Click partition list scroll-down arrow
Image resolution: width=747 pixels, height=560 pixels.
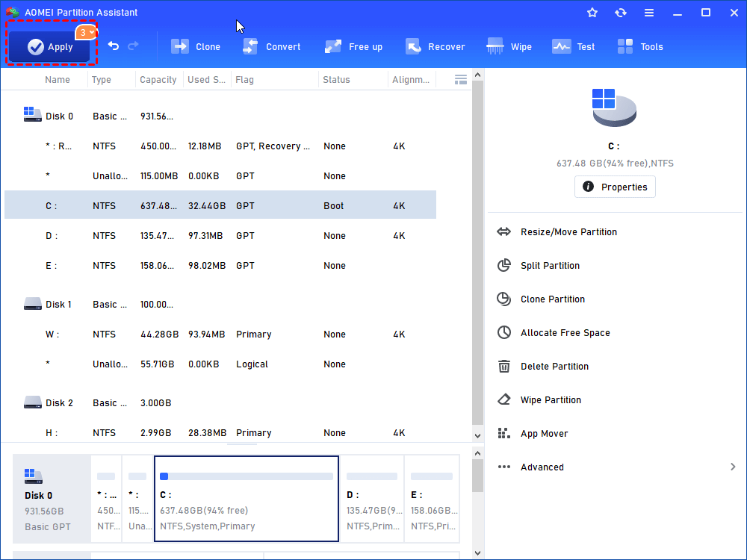(x=478, y=436)
